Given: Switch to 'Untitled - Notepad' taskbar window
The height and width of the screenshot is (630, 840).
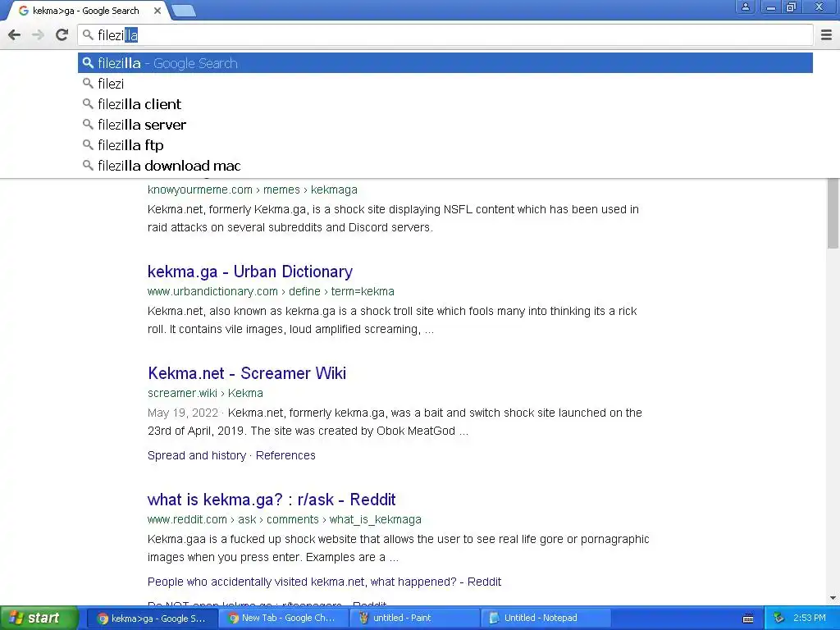Looking at the screenshot, I should pos(544,619).
